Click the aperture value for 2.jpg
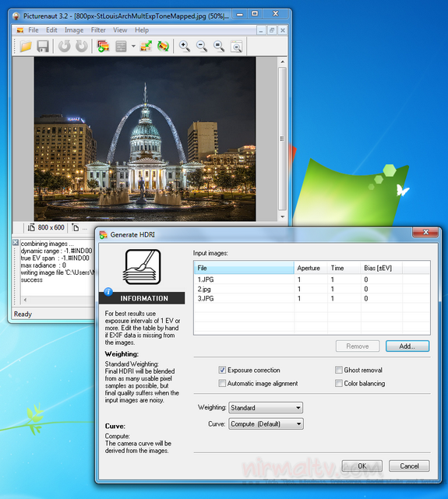The height and width of the screenshot is (499, 448). tap(299, 289)
